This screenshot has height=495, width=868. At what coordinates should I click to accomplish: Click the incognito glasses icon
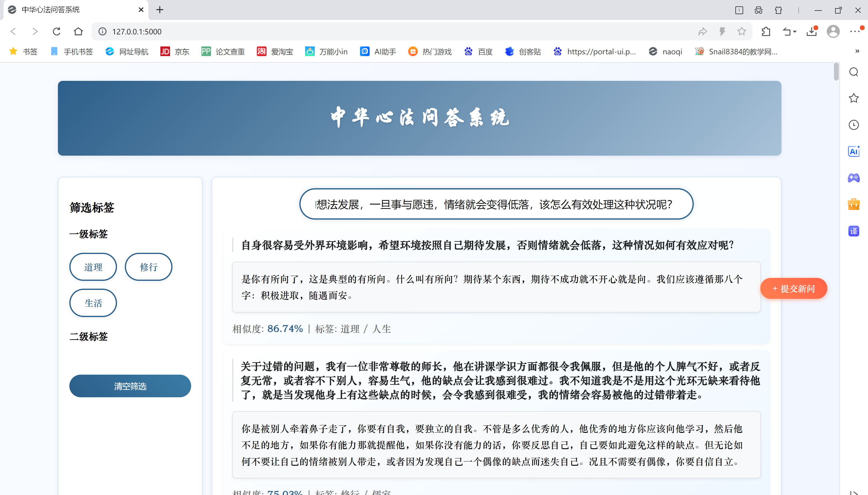point(758,10)
